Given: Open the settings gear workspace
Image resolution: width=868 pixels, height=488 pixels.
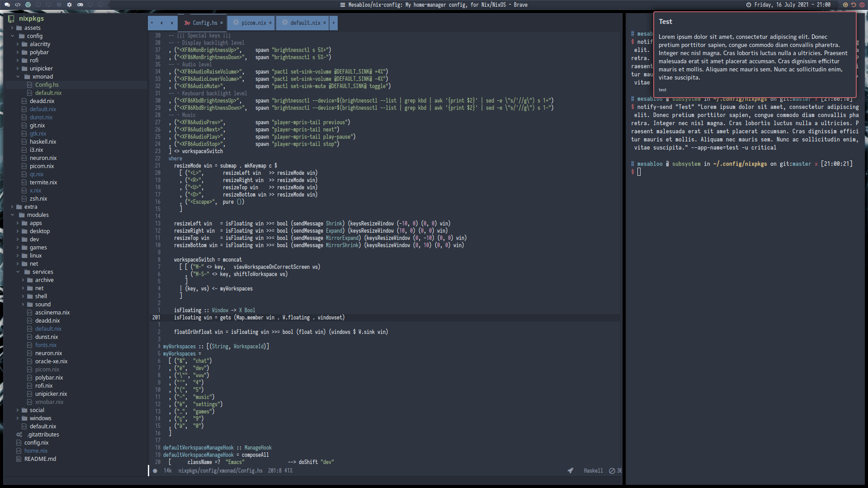Looking at the screenshot, I should click(69, 5).
